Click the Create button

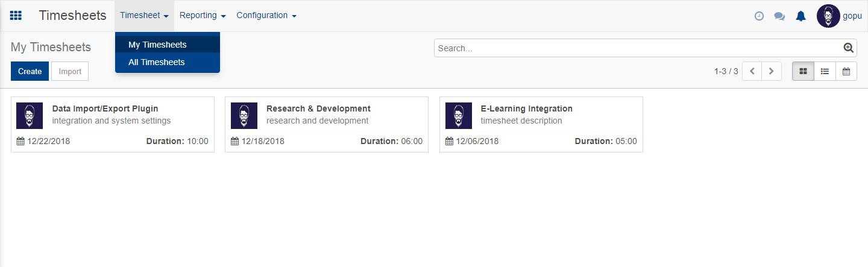[30, 71]
